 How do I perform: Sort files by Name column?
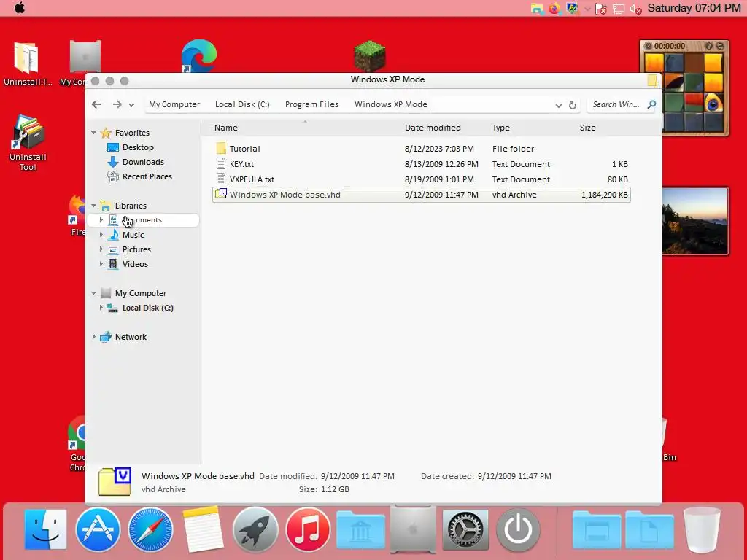[226, 128]
